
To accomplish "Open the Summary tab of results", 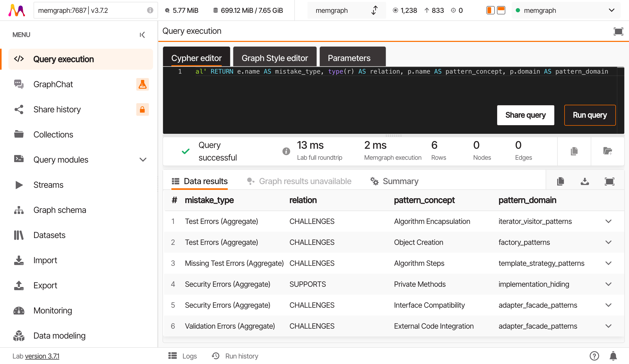I will tap(400, 181).
